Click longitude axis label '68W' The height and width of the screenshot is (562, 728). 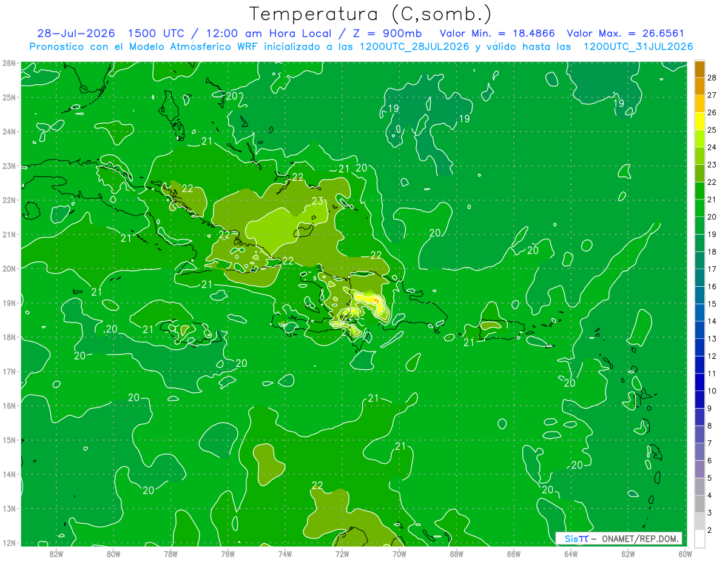pos(457,554)
